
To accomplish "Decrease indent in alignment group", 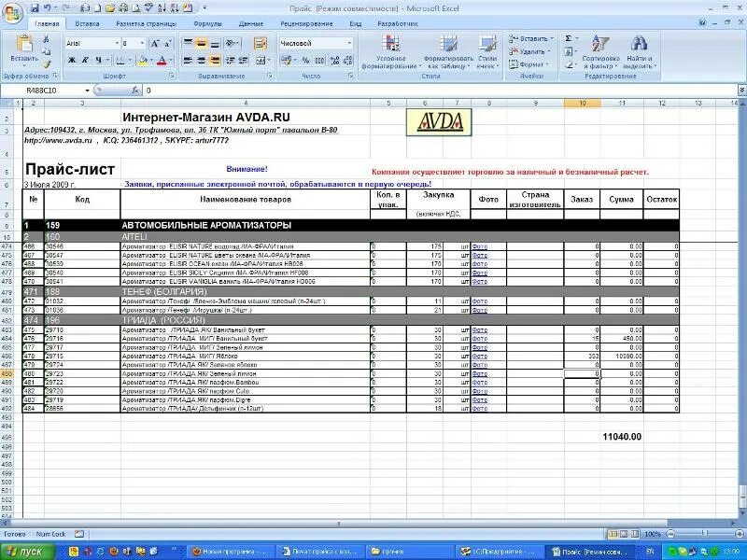I will (230, 61).
